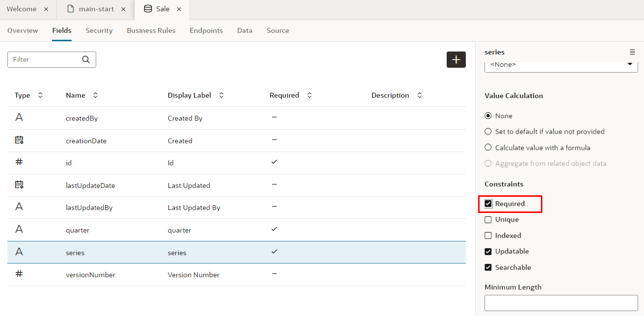
Task: Click the search magnifier icon in filter
Action: [x=86, y=59]
